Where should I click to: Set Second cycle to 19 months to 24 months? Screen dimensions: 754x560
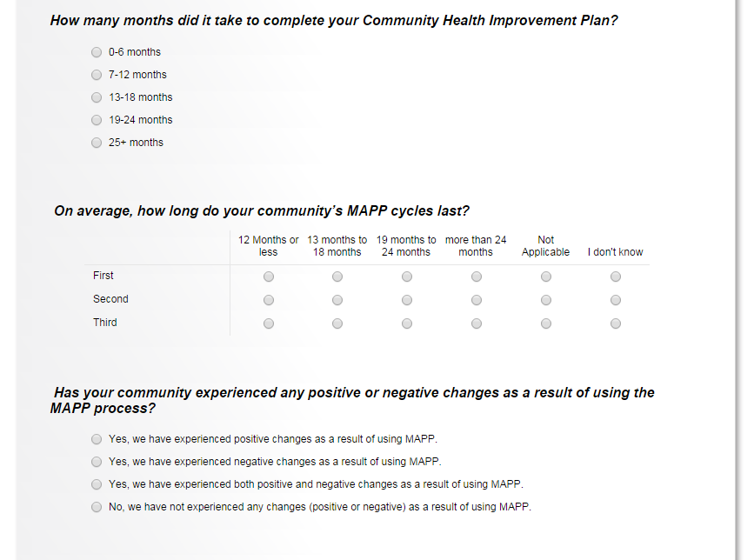[x=407, y=300]
